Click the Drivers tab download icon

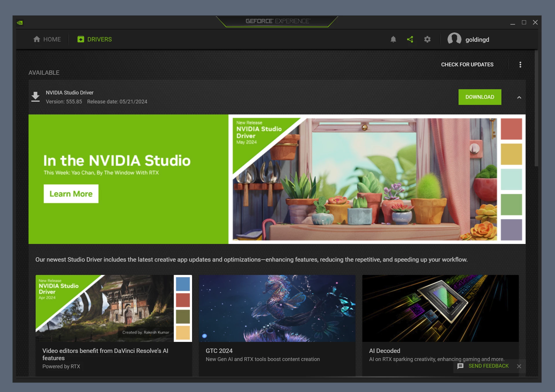tap(81, 39)
